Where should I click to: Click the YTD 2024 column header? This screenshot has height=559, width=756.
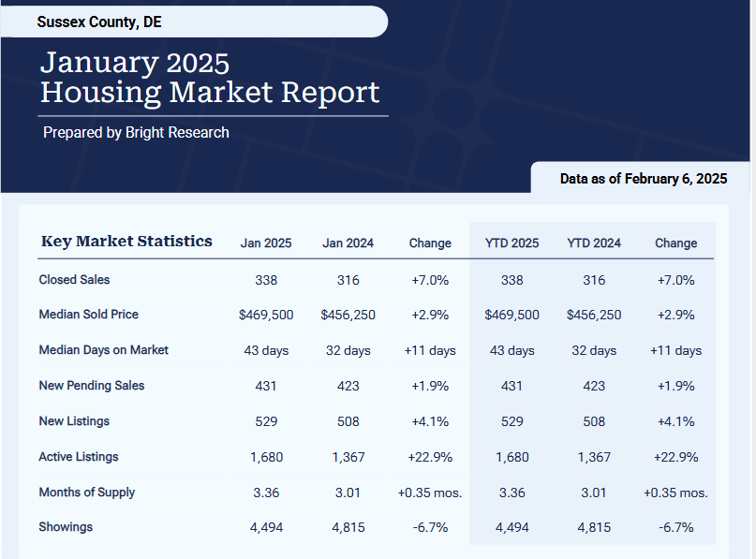pyautogui.click(x=594, y=243)
